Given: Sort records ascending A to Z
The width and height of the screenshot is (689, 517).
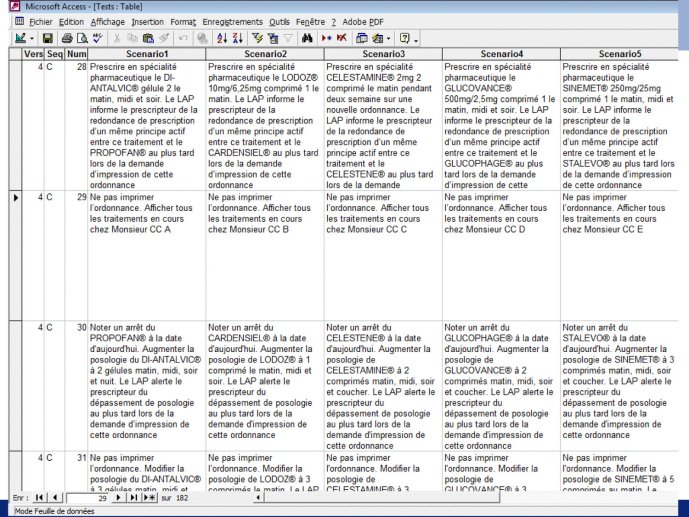Looking at the screenshot, I should pyautogui.click(x=222, y=39).
